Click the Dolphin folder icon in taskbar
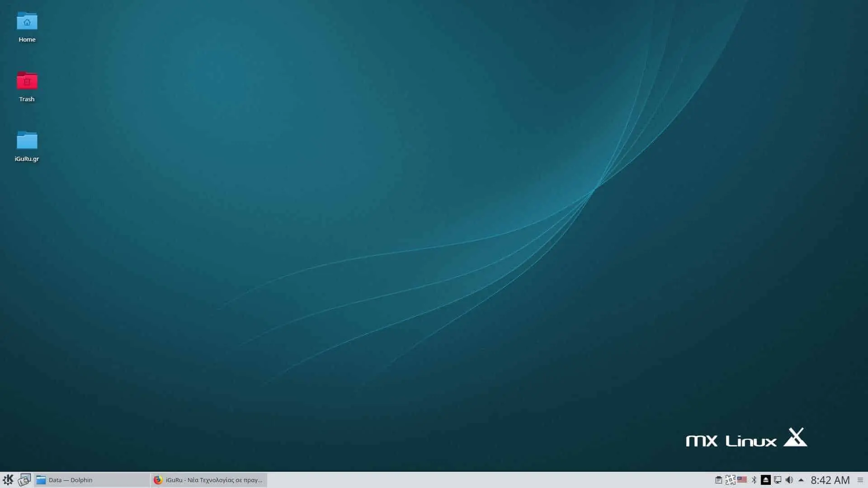868x488 pixels. coord(41,480)
